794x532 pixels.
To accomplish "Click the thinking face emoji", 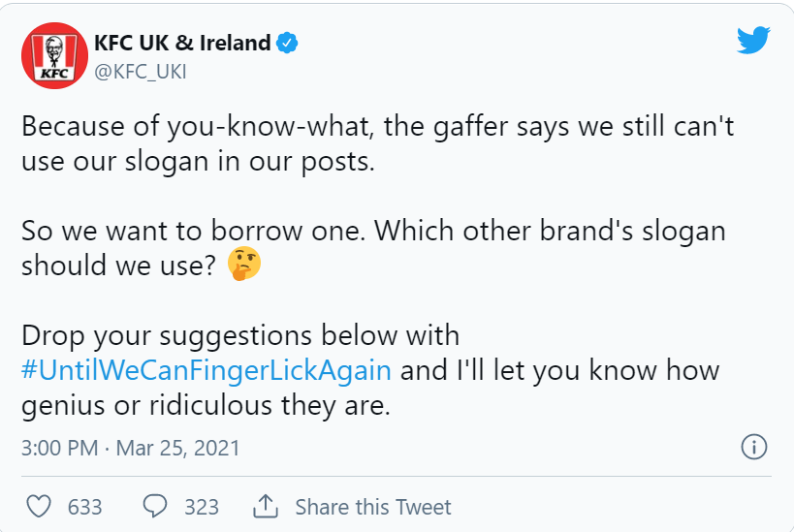I will coord(244,264).
